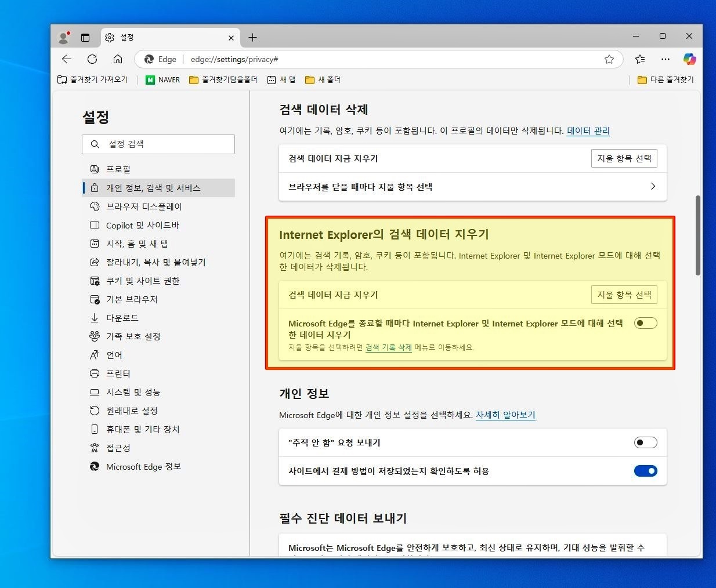The height and width of the screenshot is (588, 716).
Task: Open 즐겨찾기 가져오기 bookmark
Action: pyautogui.click(x=92, y=79)
